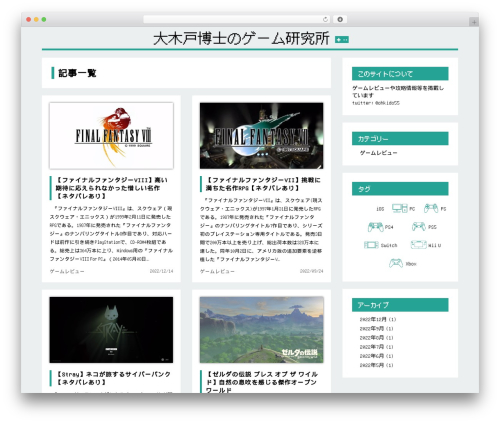Open a new tab with plus button

point(474,22)
